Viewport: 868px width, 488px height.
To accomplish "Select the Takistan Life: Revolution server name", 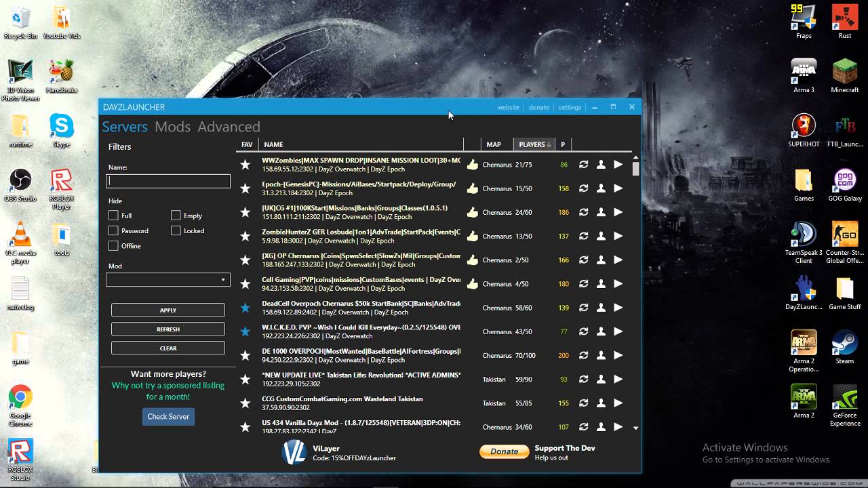I will pyautogui.click(x=361, y=375).
